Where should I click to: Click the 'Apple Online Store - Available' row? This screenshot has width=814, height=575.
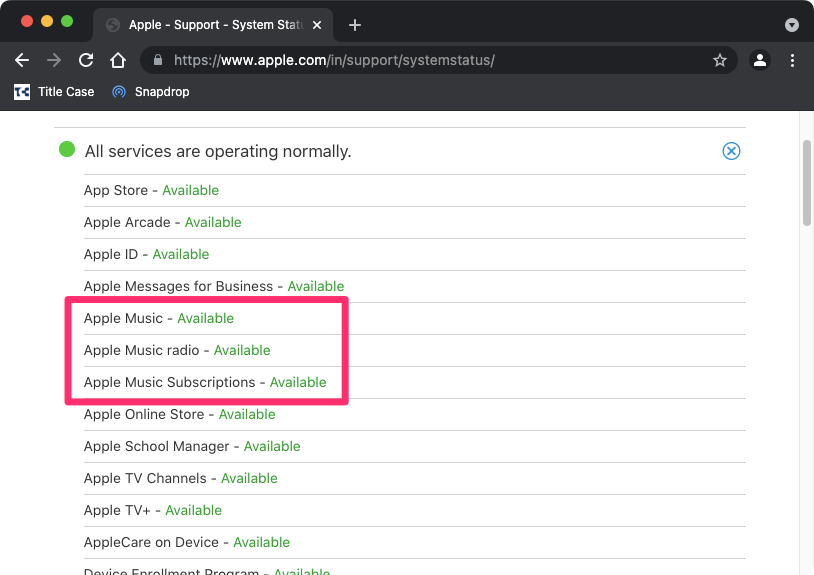(x=415, y=415)
